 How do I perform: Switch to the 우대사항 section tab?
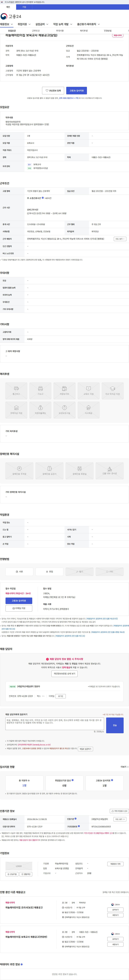(x=60, y=31)
